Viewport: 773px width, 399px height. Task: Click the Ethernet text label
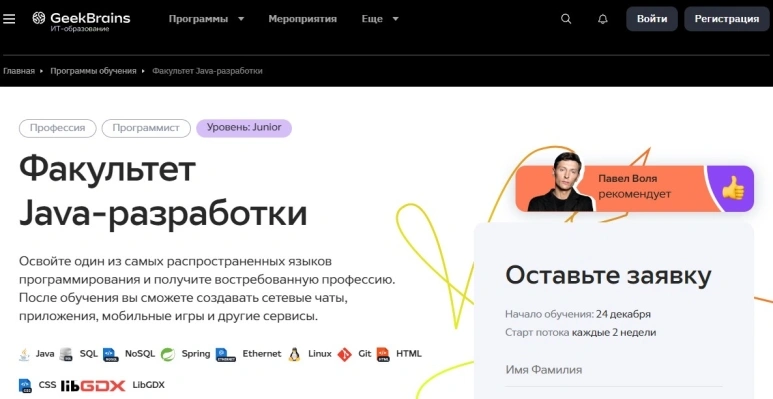click(x=262, y=354)
